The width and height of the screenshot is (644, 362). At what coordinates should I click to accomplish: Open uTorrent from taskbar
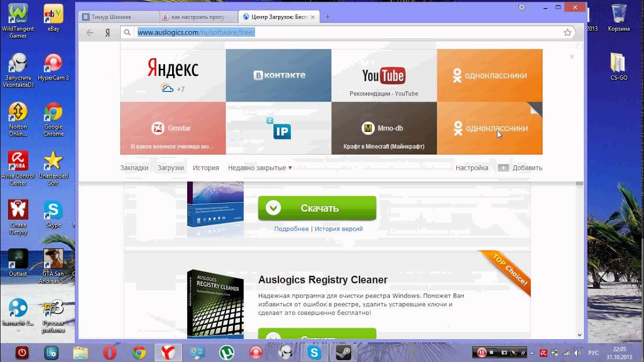click(x=227, y=352)
